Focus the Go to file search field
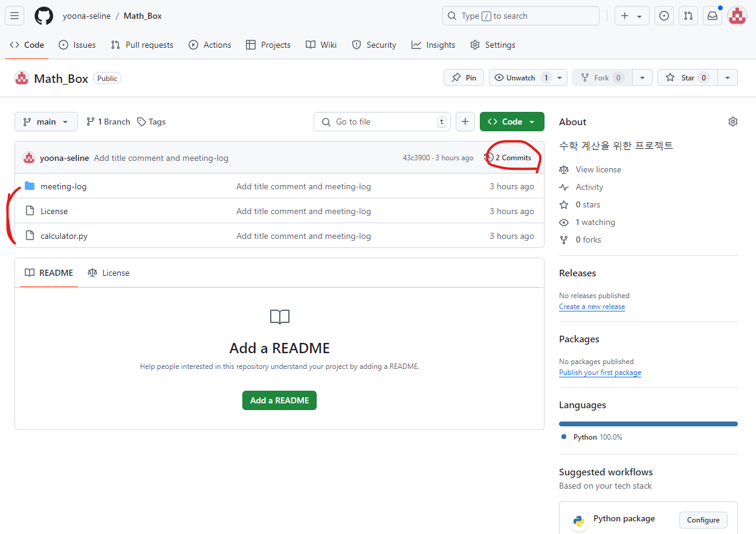 (382, 122)
